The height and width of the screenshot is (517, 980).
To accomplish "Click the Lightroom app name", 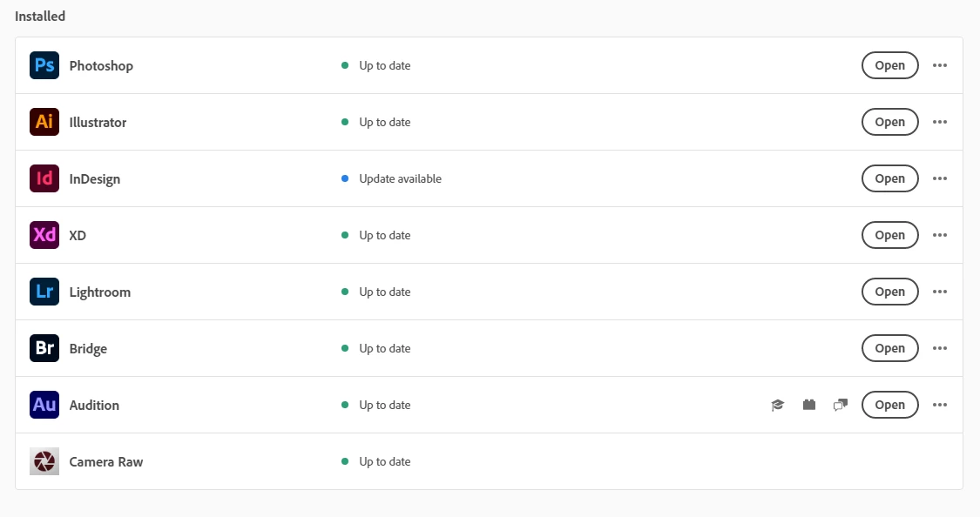I will coord(100,292).
